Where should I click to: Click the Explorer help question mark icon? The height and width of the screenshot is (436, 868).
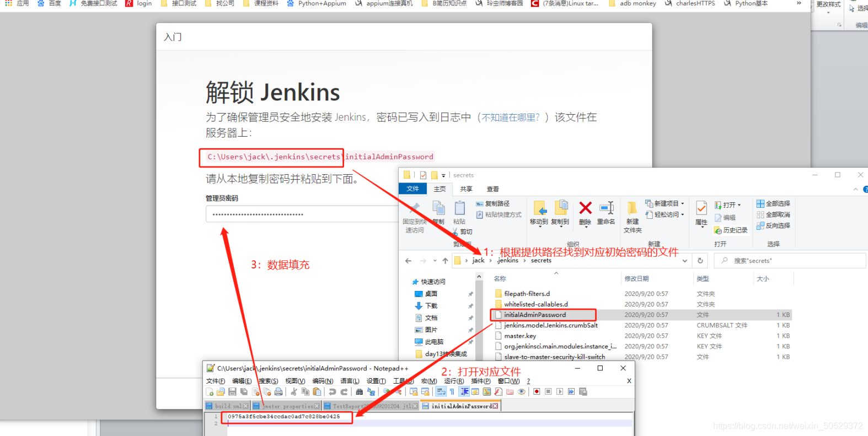click(865, 189)
